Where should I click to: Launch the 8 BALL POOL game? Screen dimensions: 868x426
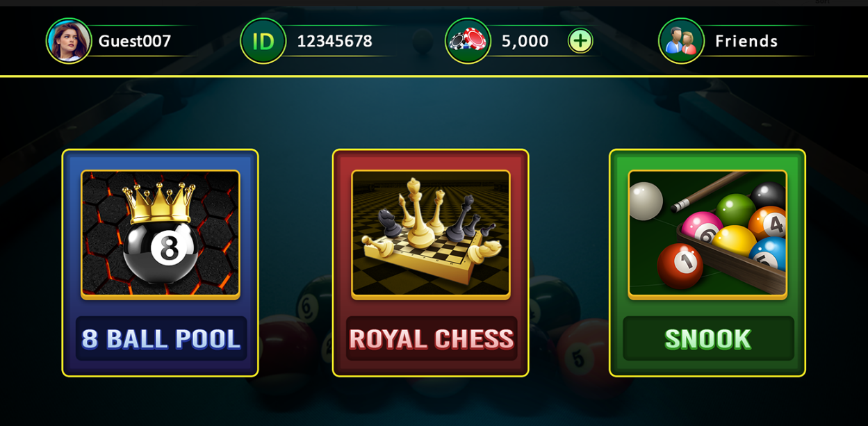pos(161,338)
